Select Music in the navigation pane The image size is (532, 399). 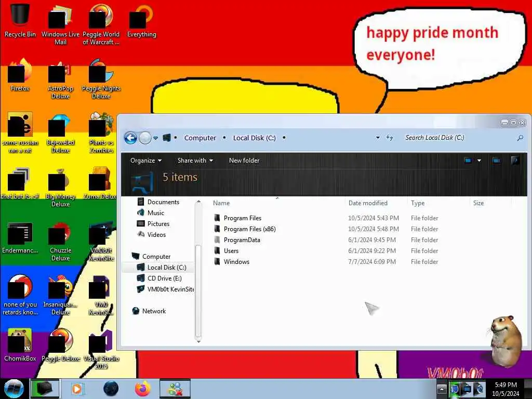pyautogui.click(x=151, y=212)
